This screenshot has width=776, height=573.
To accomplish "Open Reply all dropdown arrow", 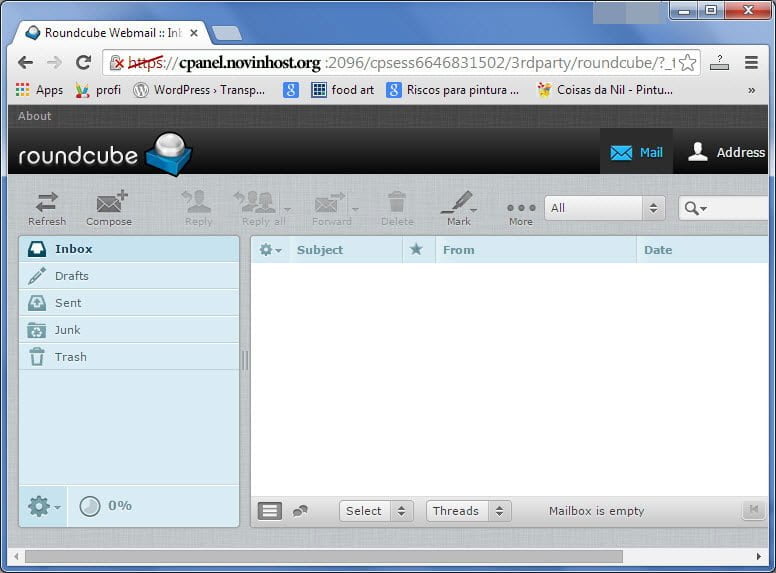I will pos(287,209).
